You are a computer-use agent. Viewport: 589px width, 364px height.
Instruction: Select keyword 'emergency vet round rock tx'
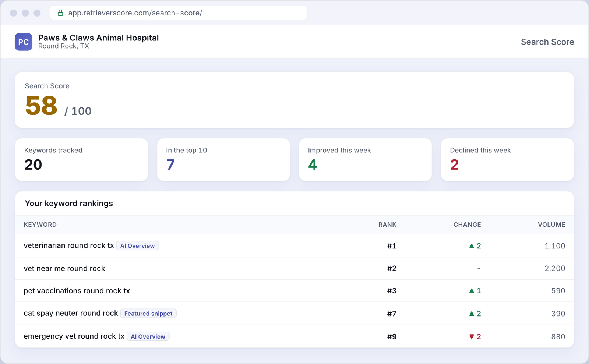(x=74, y=336)
